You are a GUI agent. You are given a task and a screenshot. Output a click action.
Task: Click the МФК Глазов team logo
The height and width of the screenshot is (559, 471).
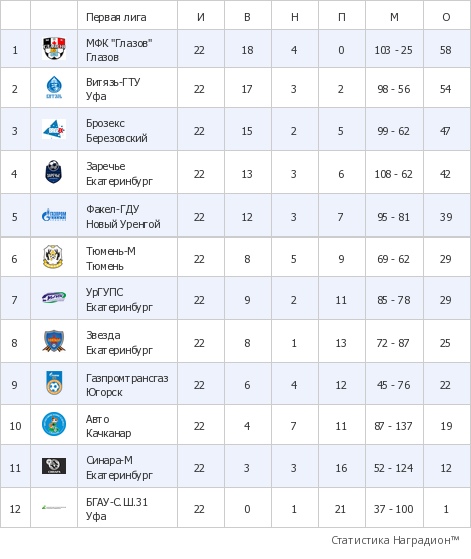click(54, 48)
